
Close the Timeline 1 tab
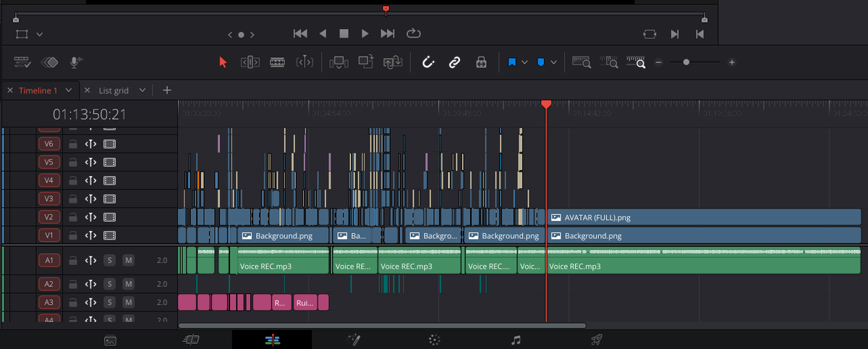pyautogui.click(x=10, y=91)
